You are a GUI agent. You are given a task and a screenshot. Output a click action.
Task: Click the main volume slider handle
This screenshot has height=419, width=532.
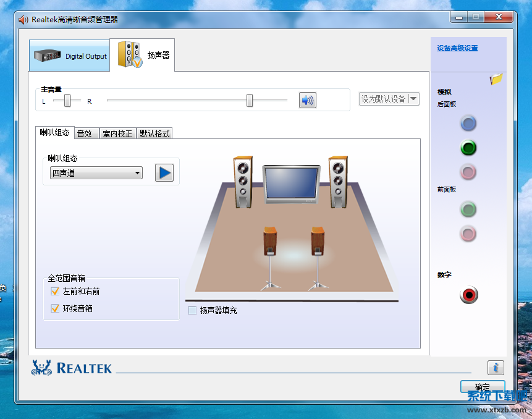[250, 100]
